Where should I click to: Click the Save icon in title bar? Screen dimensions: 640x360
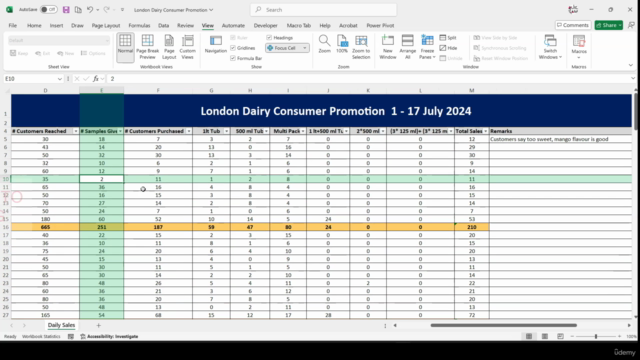click(x=66, y=9)
